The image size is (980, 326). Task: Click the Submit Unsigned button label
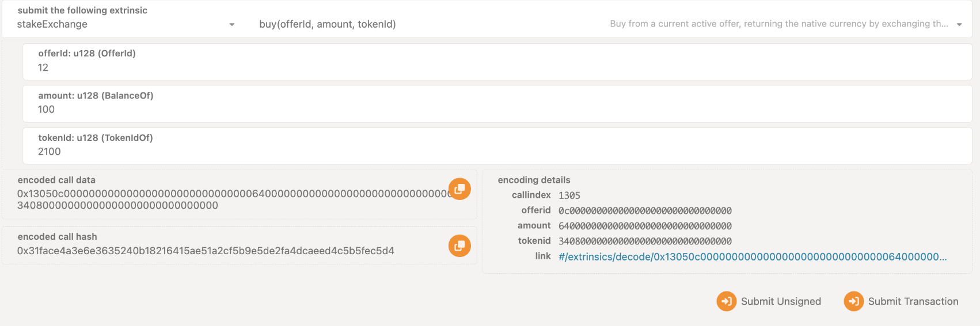781,301
